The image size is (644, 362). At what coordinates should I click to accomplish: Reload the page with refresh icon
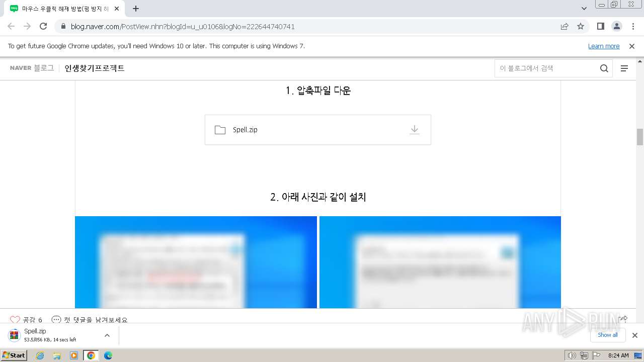tap(43, 26)
